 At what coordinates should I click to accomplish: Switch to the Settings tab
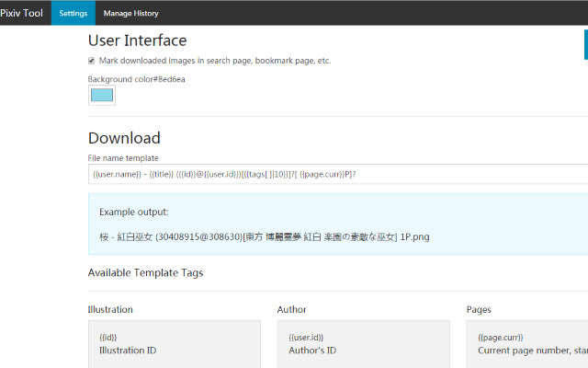[x=73, y=14]
